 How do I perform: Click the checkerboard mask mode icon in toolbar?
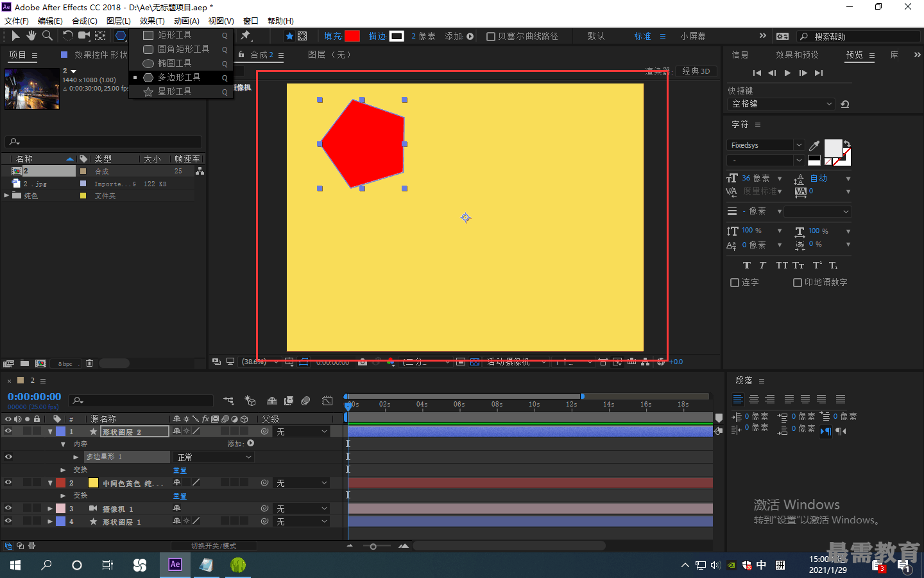click(302, 36)
